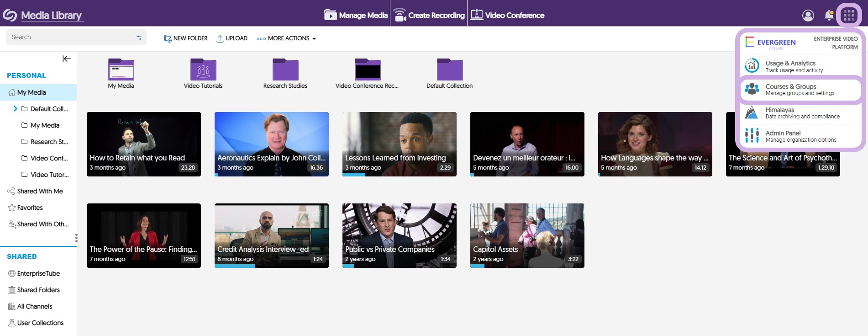The height and width of the screenshot is (336, 868).
Task: Expand the Default Collection tree node
Action: point(16,109)
